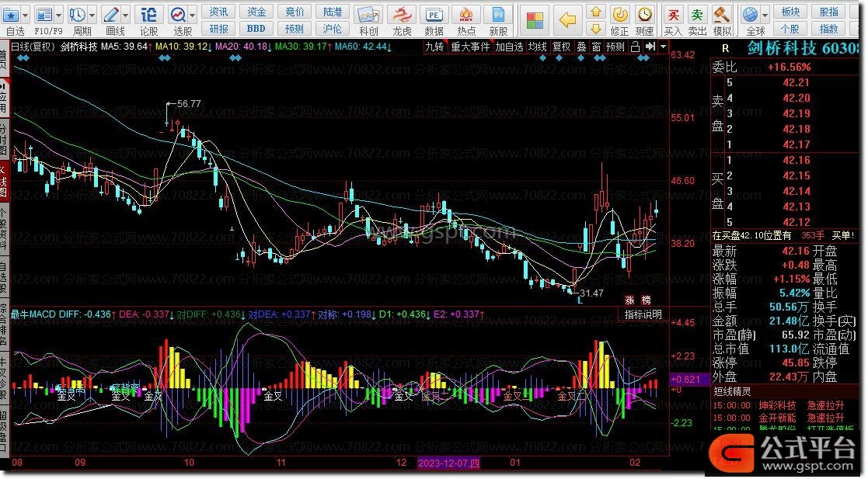Open the 指标说明 indicator description

point(643,314)
